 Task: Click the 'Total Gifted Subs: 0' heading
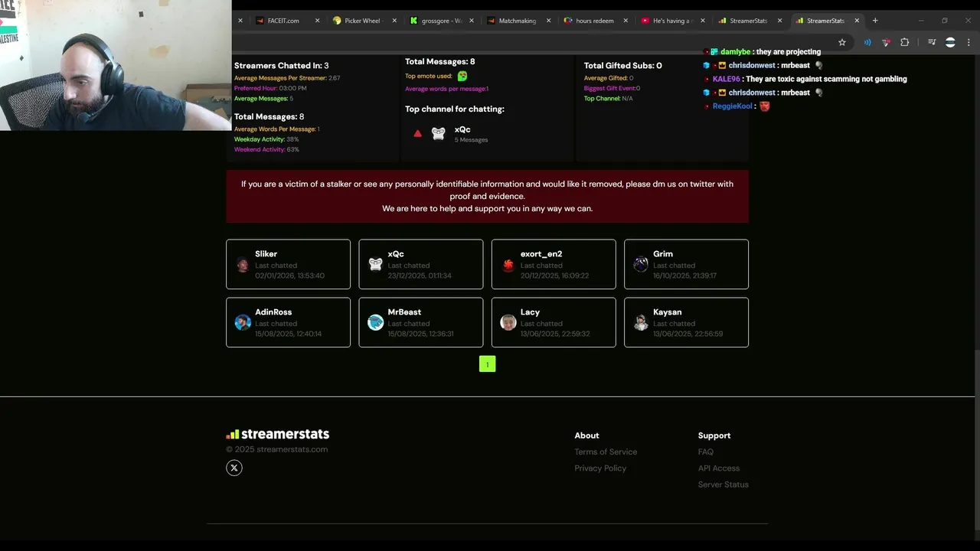click(x=622, y=66)
